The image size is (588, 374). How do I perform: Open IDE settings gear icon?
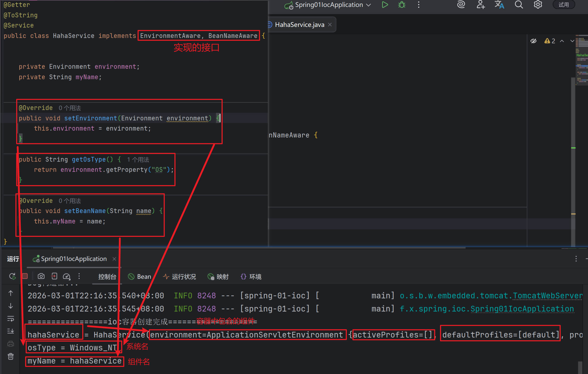click(x=538, y=5)
